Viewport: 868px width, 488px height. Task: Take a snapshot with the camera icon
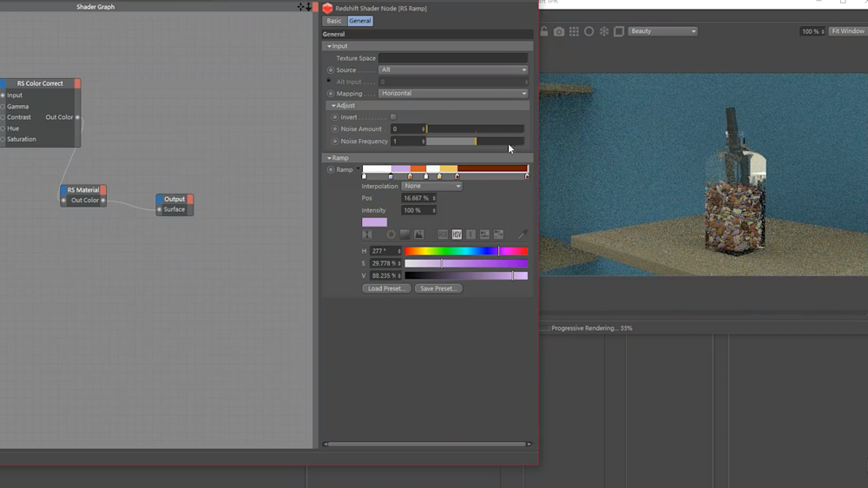point(559,31)
